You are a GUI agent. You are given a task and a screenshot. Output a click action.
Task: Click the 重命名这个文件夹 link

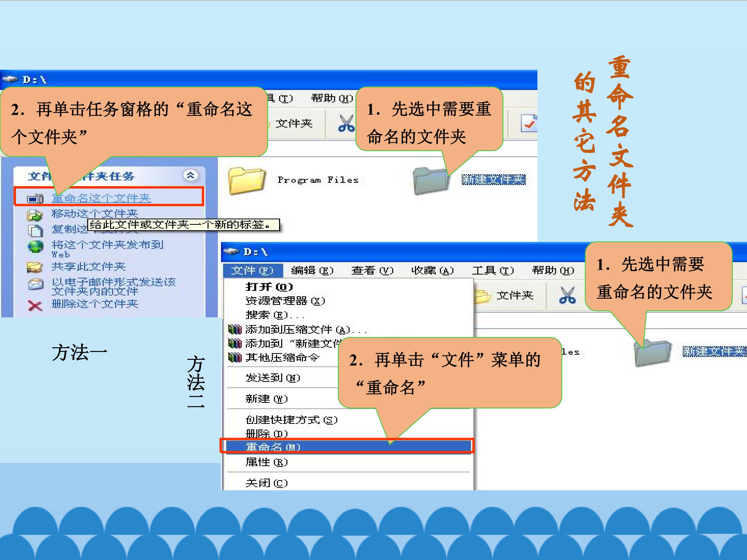coord(101,198)
